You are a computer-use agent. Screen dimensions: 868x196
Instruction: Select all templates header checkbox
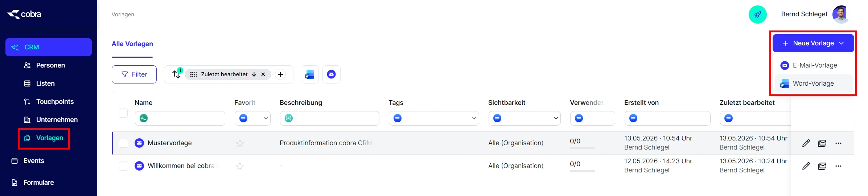(123, 113)
